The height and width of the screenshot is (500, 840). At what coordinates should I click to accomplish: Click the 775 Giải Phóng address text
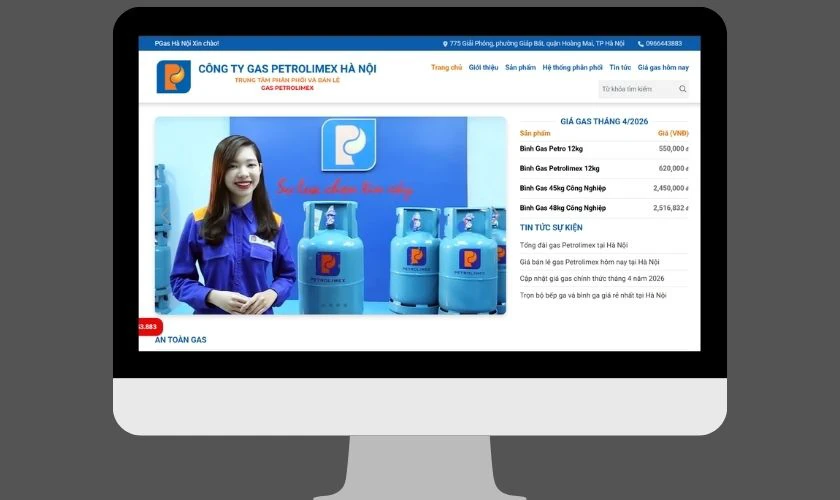537,43
